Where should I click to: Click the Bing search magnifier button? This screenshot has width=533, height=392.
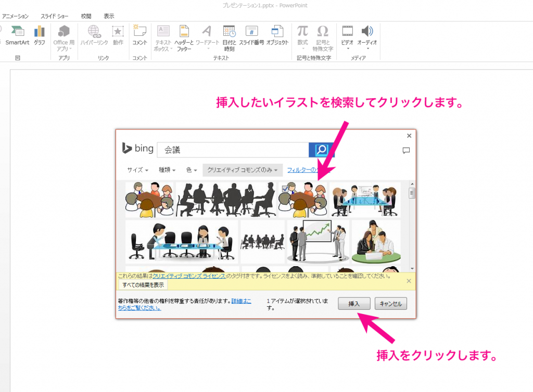(x=321, y=150)
